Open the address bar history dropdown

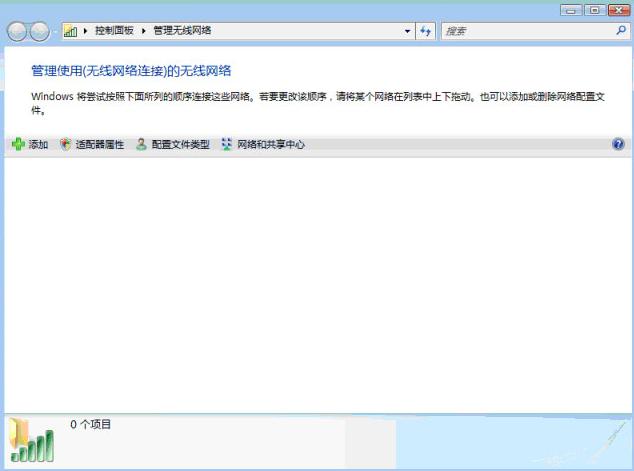[407, 31]
